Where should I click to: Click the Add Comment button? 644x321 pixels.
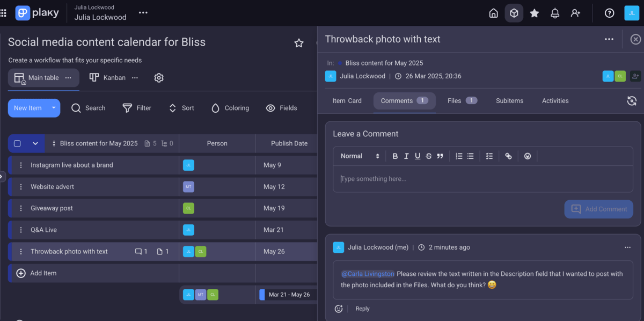tap(598, 209)
